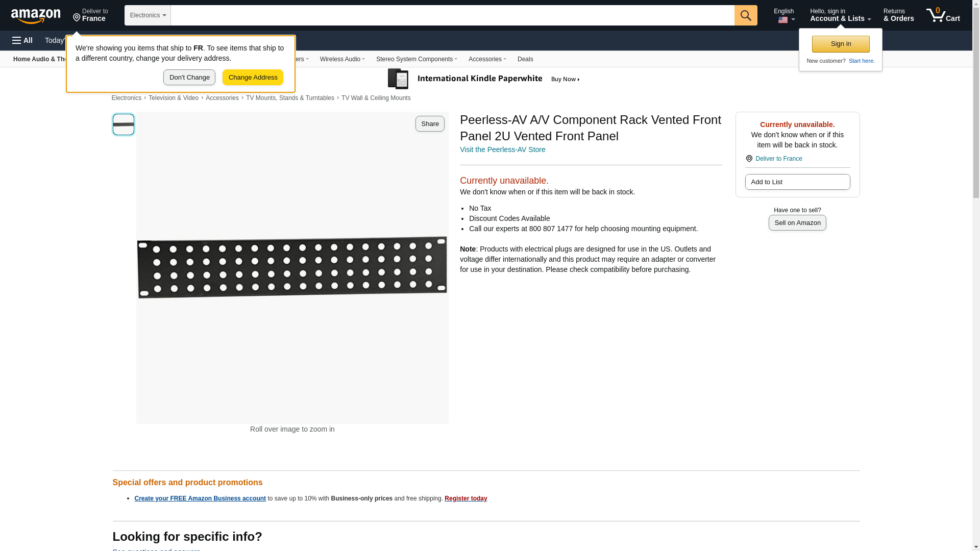Click Deliver to France link in buy box

[778, 159]
